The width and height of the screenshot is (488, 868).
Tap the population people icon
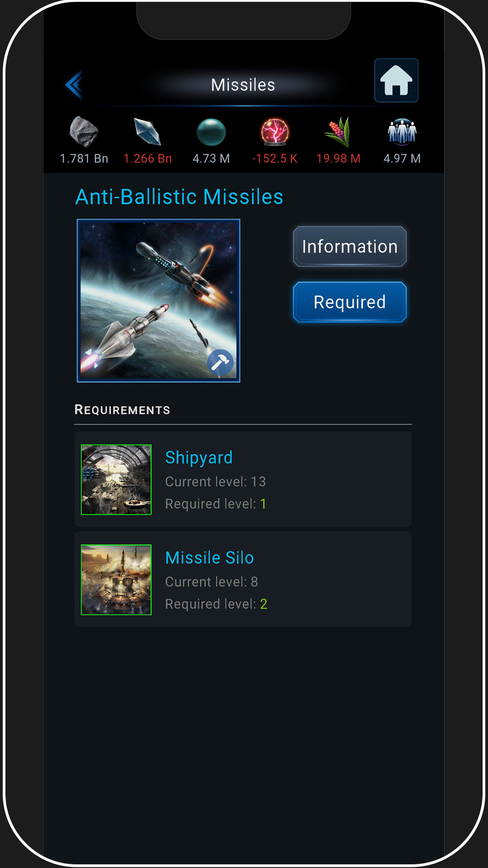click(x=402, y=132)
